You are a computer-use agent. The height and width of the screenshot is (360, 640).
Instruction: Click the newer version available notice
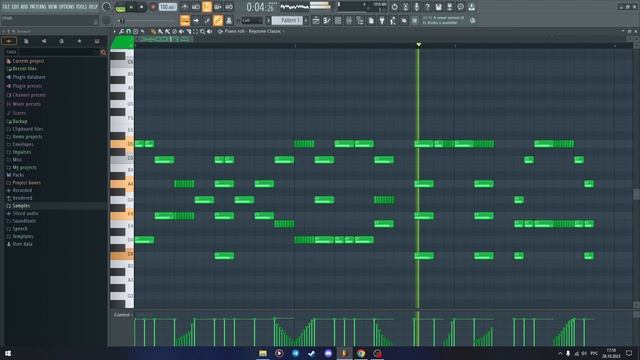444,20
